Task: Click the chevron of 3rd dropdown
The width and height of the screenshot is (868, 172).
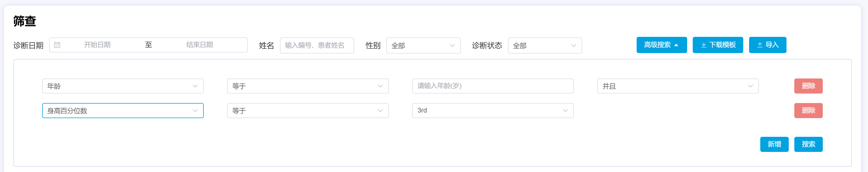Action: click(565, 111)
